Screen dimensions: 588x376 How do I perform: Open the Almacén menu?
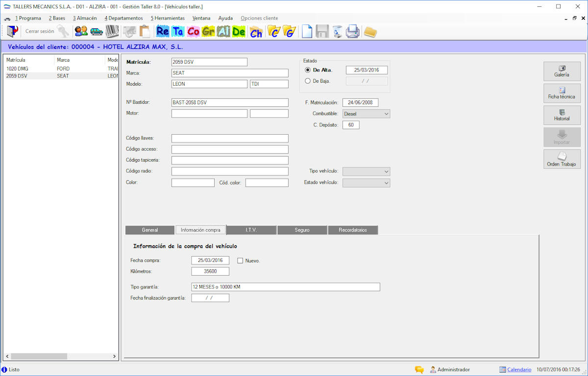tap(85, 18)
